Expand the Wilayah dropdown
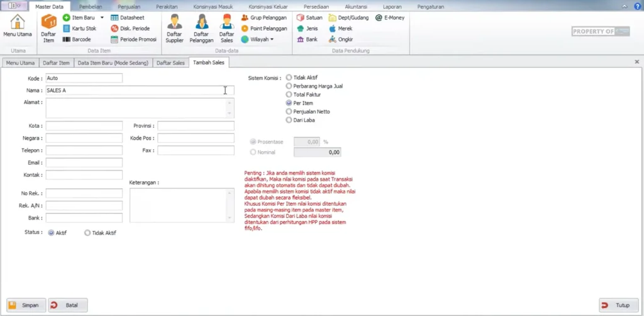The height and width of the screenshot is (316, 644). [x=272, y=39]
